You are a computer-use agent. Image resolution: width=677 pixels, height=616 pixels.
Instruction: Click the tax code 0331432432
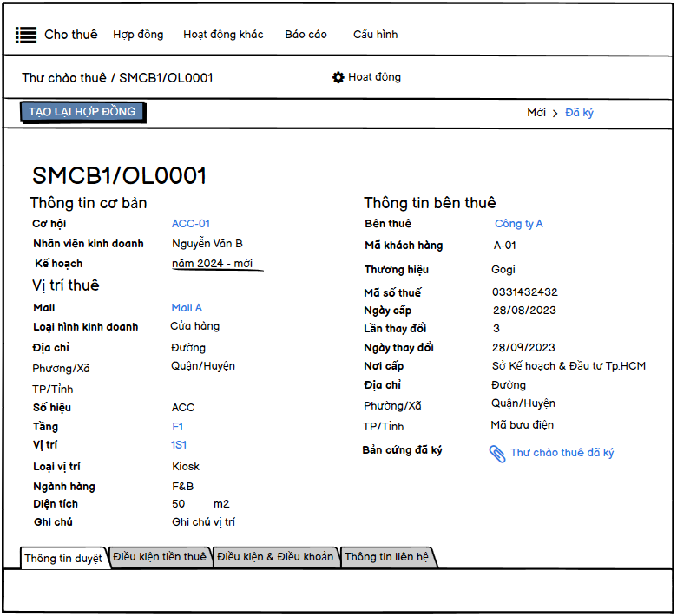click(524, 292)
